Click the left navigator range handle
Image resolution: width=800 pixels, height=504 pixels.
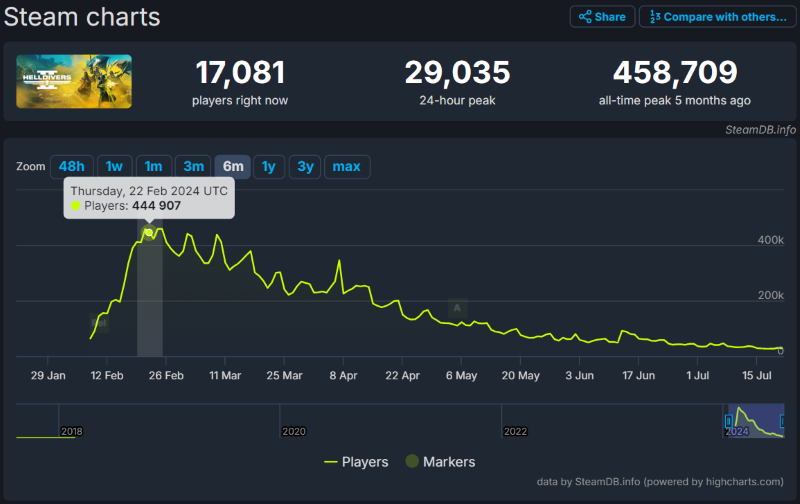coord(729,421)
